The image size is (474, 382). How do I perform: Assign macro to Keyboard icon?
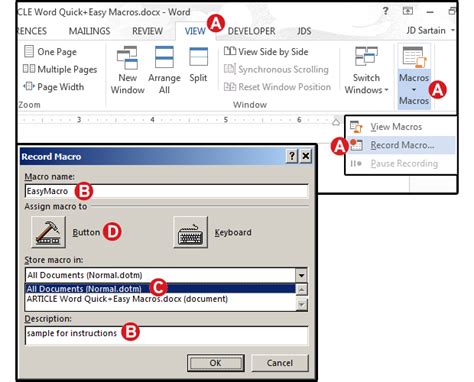pos(190,232)
